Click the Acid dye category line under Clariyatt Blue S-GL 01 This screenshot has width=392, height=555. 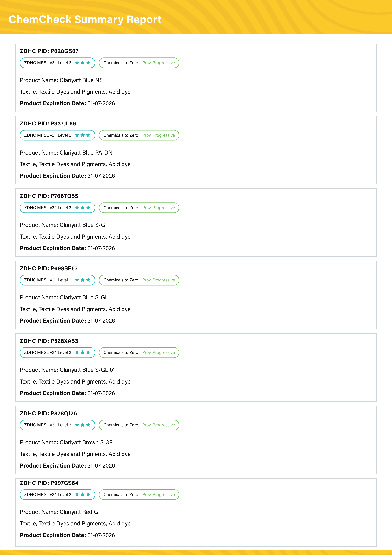coord(75,381)
